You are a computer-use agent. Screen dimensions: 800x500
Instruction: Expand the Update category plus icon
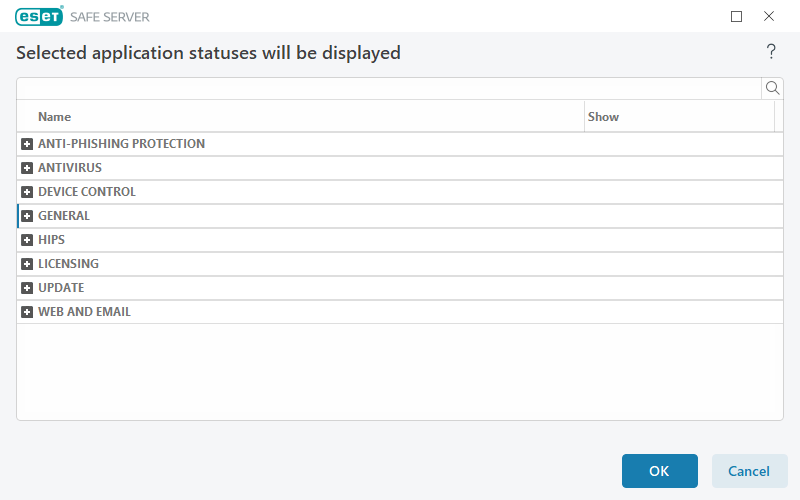[28, 288]
